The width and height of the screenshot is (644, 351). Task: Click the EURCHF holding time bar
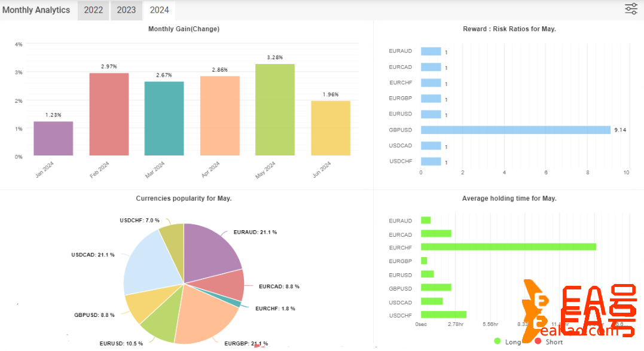[508, 247]
